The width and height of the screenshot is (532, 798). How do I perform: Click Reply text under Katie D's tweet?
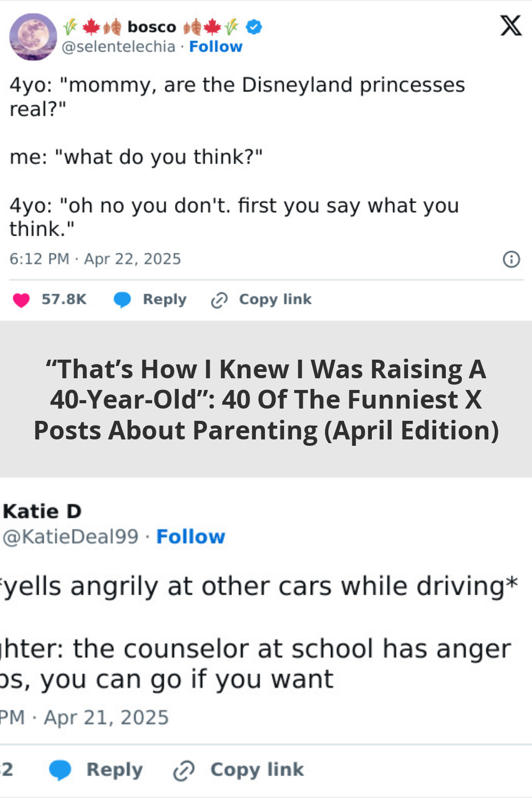[114, 770]
